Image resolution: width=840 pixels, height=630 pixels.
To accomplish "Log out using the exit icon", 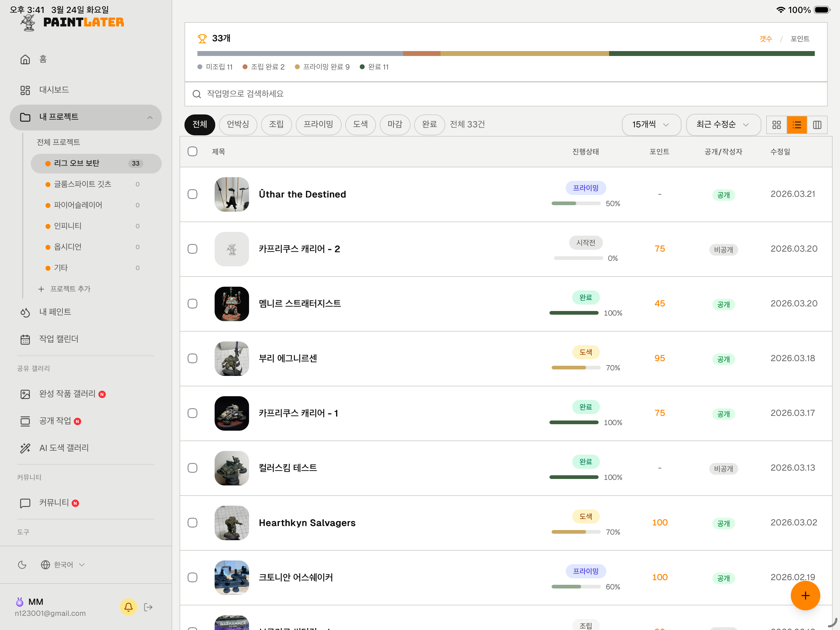I will pyautogui.click(x=149, y=607).
